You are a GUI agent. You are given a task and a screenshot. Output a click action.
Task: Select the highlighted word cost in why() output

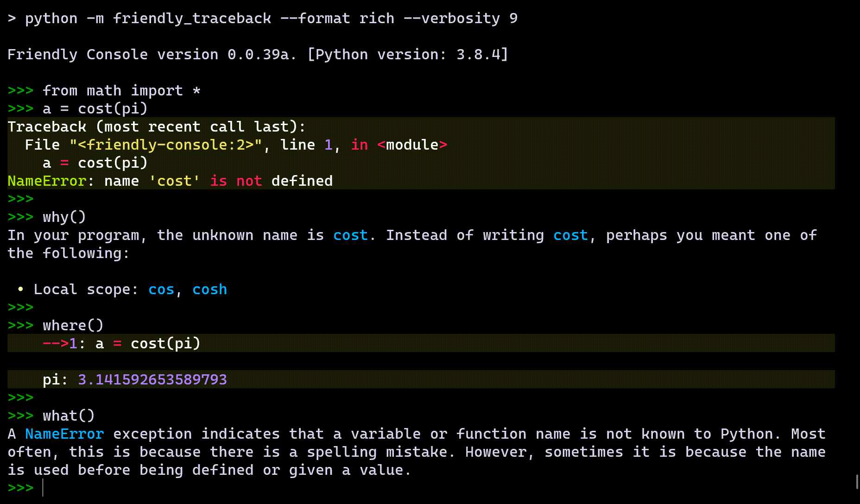(350, 235)
